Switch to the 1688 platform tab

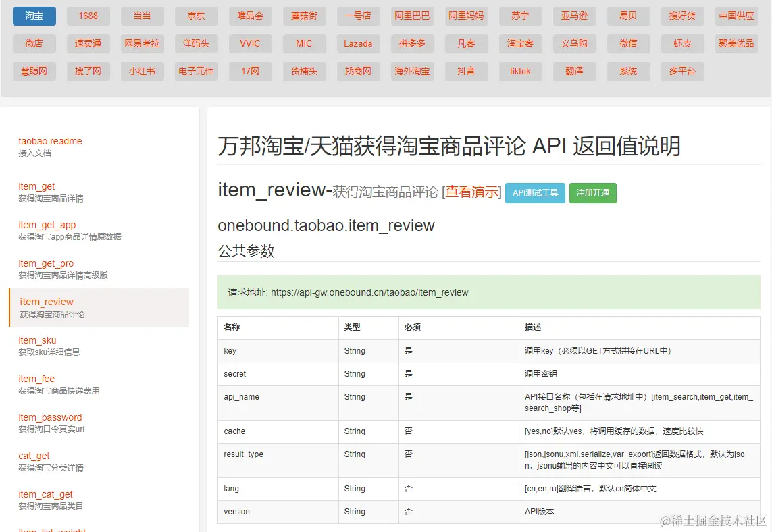tap(88, 16)
